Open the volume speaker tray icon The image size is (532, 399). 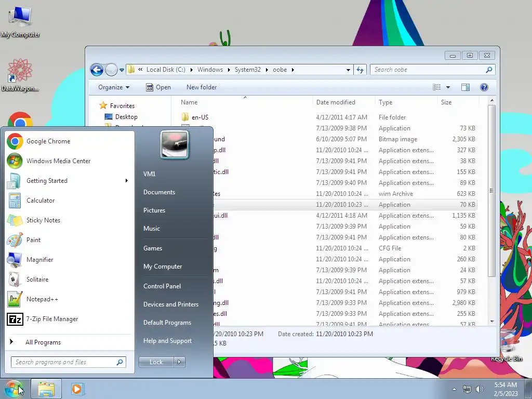480,389
